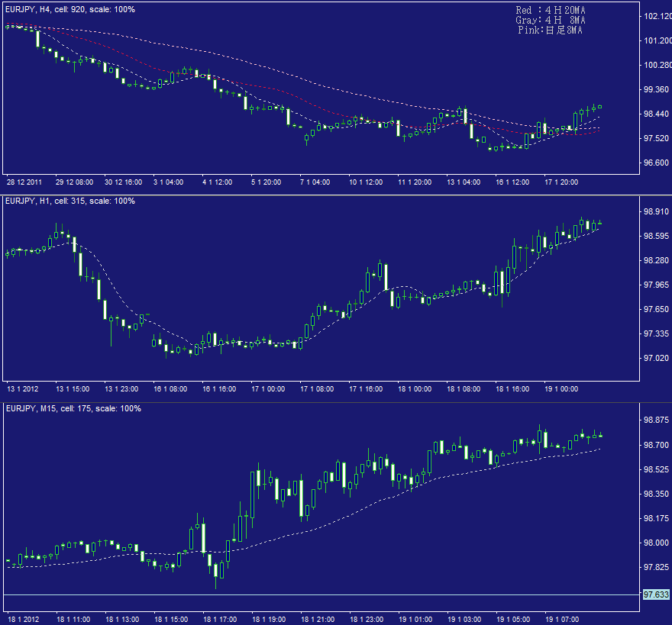The image size is (672, 625).
Task: Click the '10 1 12:00' time label
Action: [x=366, y=182]
